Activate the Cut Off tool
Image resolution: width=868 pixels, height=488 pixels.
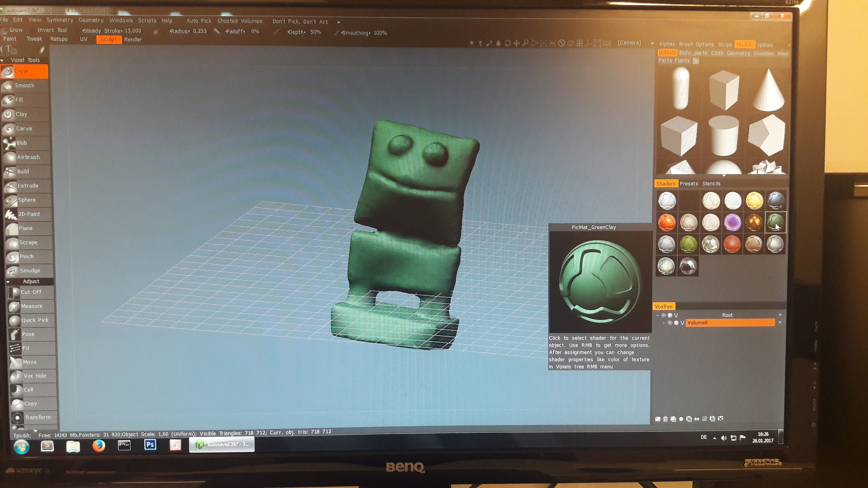pyautogui.click(x=31, y=292)
